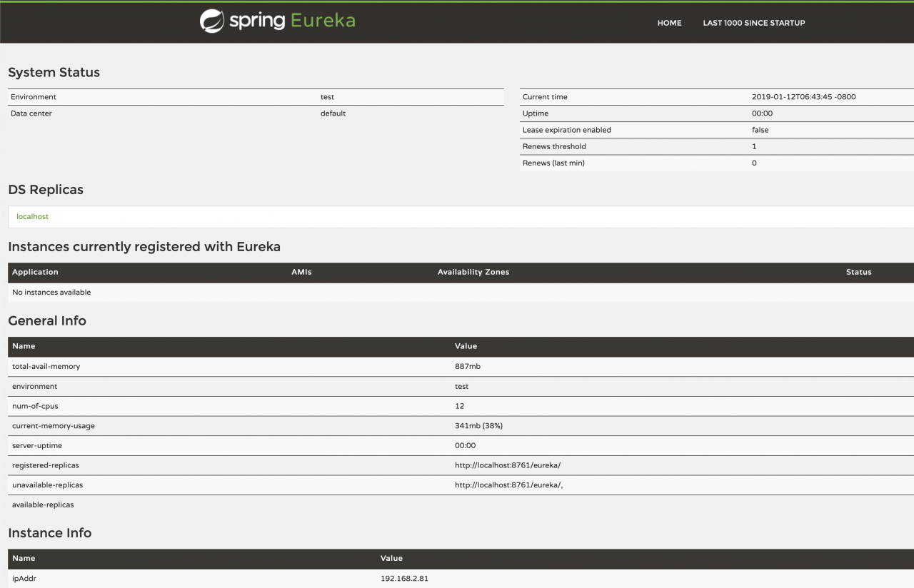Screen dimensions: 914x588
Task: Select the localhost DS replica link
Action: tap(32, 216)
